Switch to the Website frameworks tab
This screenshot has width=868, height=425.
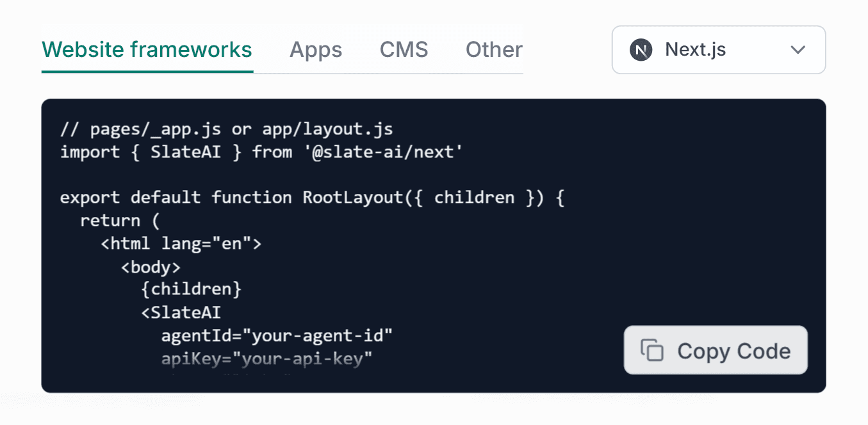click(x=147, y=50)
